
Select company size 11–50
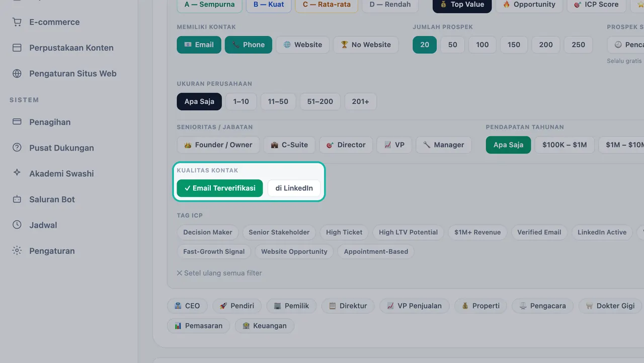(x=278, y=102)
